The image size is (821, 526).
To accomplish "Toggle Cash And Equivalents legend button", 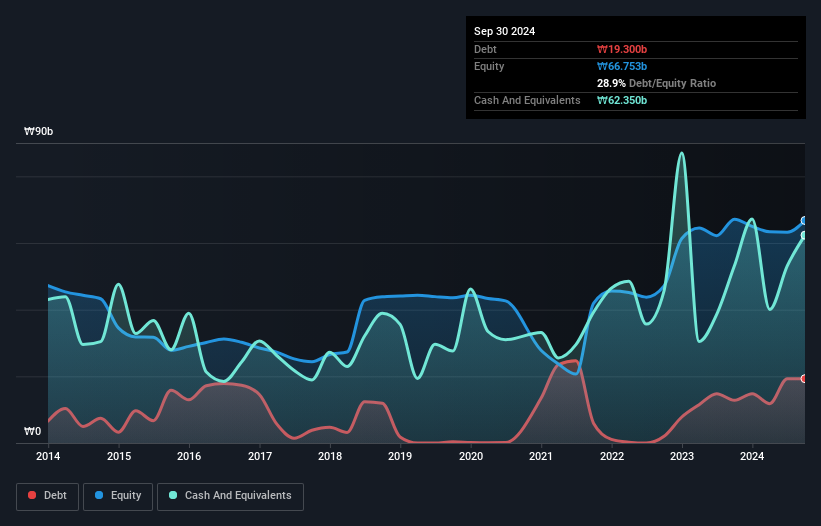I will (x=230, y=496).
